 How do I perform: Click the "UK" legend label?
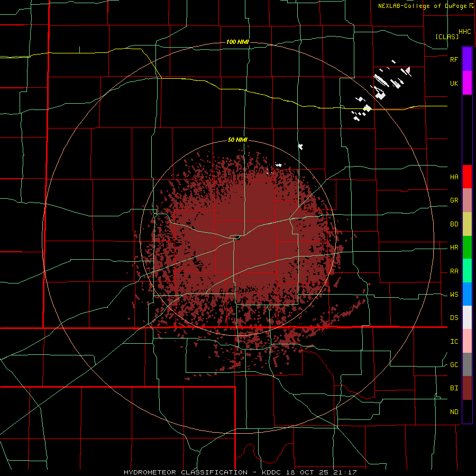point(454,83)
